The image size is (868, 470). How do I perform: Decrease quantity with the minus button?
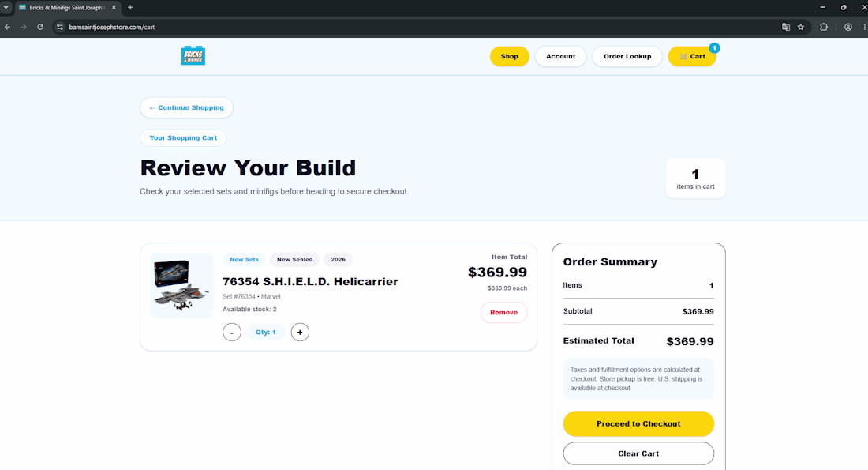coord(232,332)
